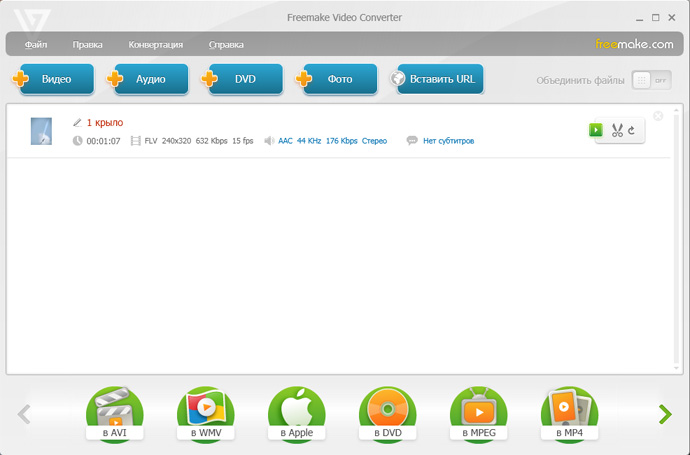Open the Конвертация menu

point(156,45)
